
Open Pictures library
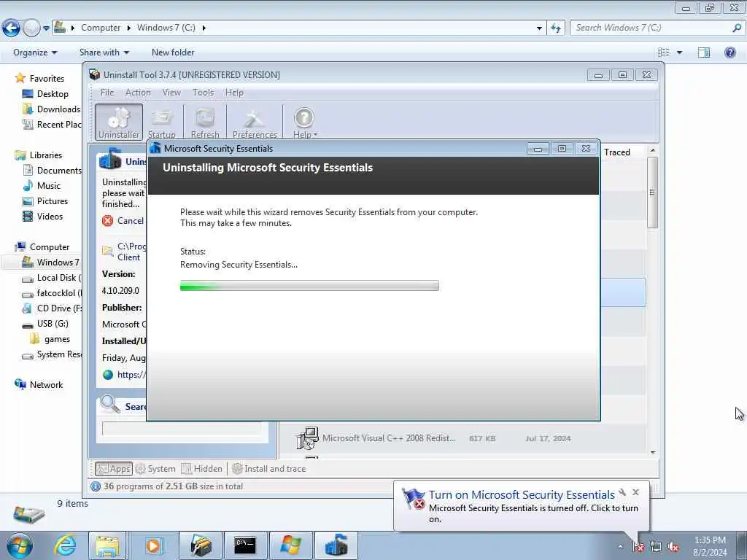[x=45, y=201]
